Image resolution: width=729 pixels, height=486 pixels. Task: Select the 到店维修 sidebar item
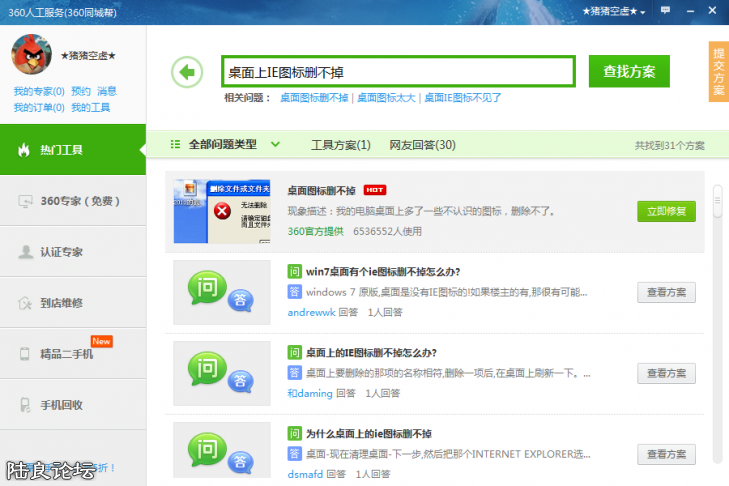[x=73, y=303]
